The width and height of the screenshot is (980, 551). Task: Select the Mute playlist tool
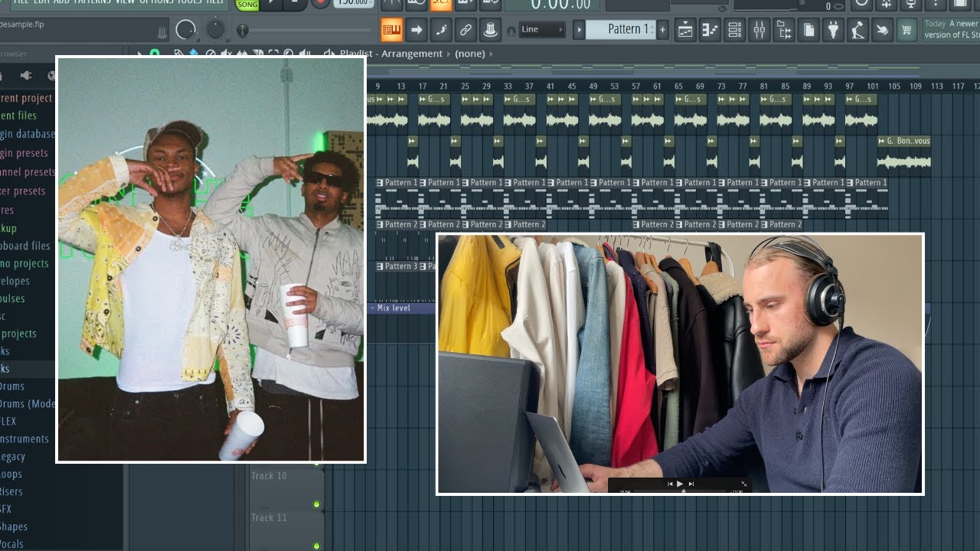pos(226,54)
